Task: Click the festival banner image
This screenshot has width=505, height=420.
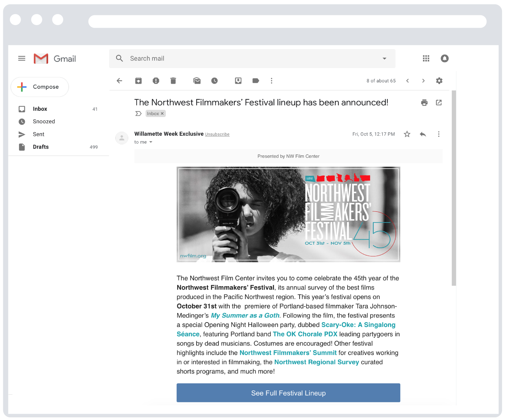Action: click(288, 214)
